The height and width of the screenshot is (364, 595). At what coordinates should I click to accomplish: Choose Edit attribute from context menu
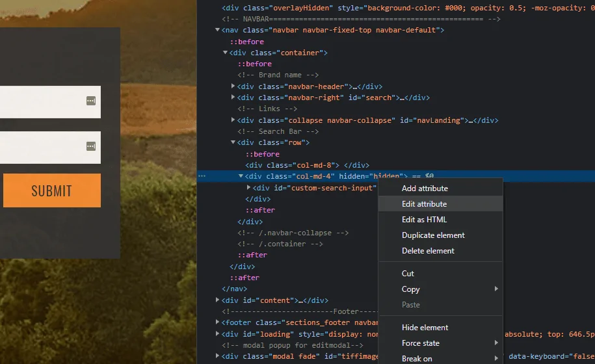pyautogui.click(x=440, y=204)
